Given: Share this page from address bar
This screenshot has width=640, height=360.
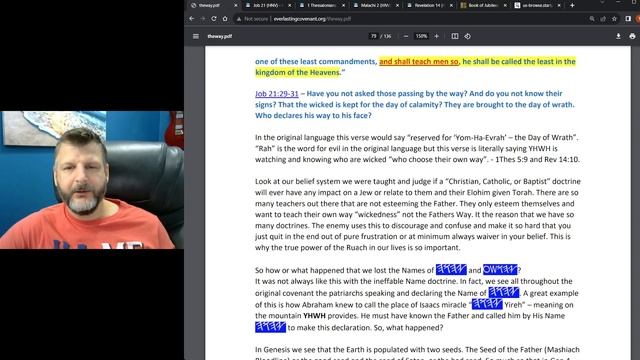Looking at the screenshot, I should point(603,19).
